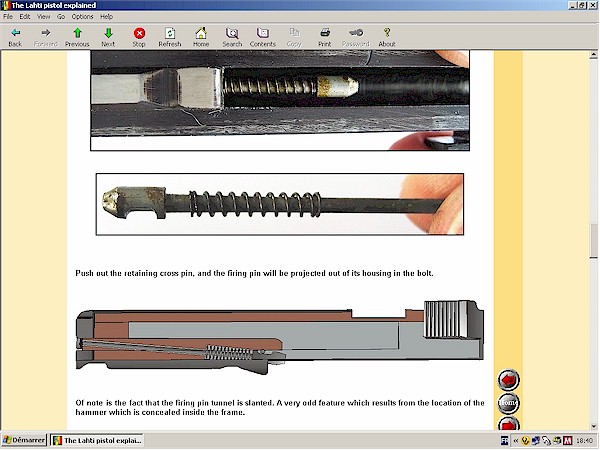Open the Go menu

(61, 16)
